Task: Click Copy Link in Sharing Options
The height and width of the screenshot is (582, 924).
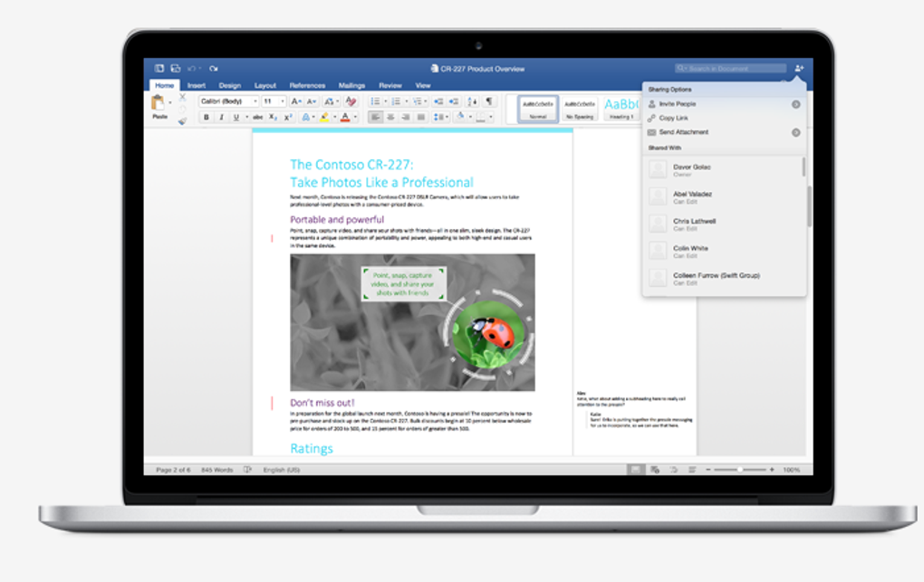Action: [x=674, y=118]
